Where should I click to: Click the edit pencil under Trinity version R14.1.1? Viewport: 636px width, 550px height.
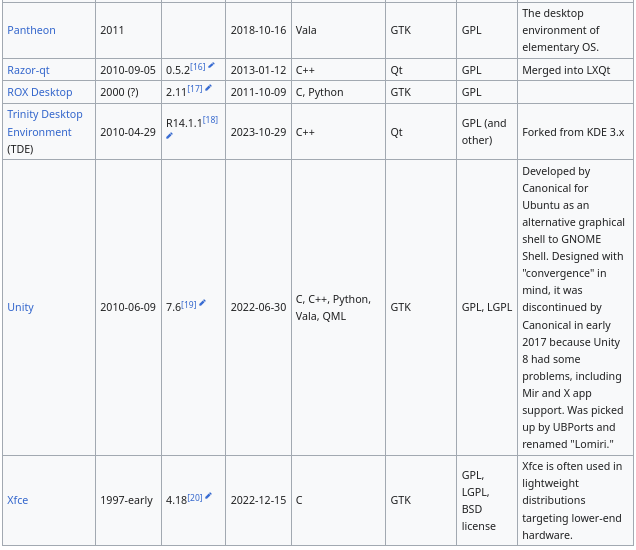[170, 136]
